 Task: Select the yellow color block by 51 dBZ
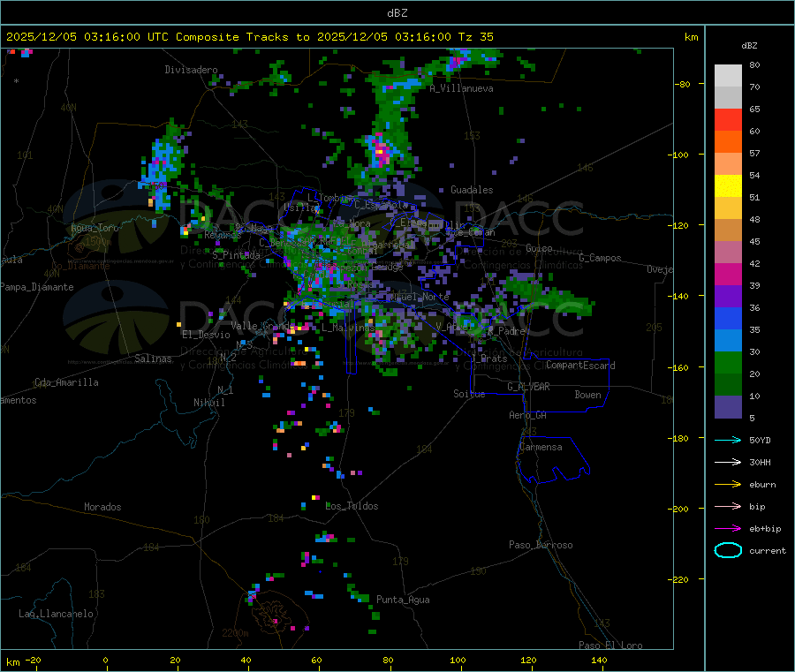click(728, 186)
